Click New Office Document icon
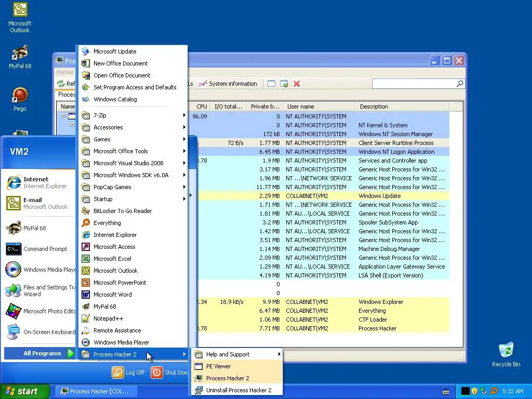This screenshot has height=399, width=532. tap(86, 63)
